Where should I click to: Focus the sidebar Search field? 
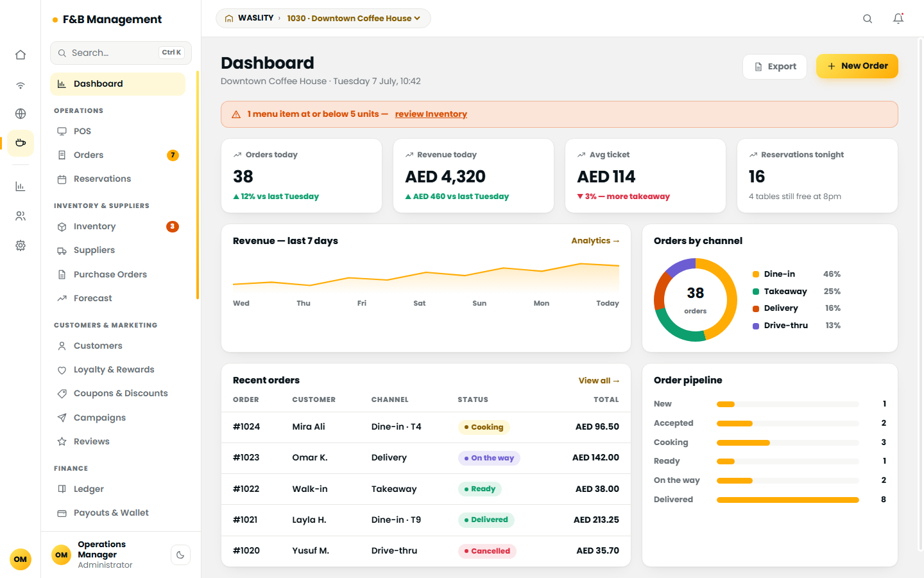121,53
